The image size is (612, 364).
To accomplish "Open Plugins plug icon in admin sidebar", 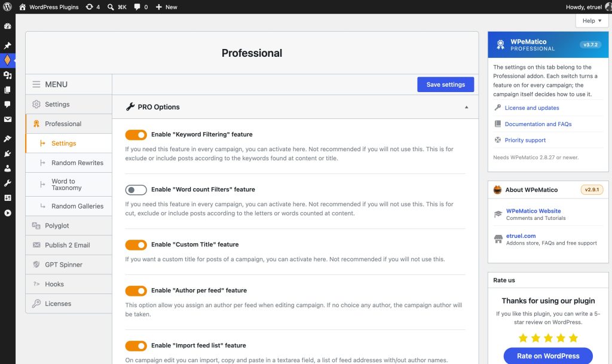I will pos(7,154).
